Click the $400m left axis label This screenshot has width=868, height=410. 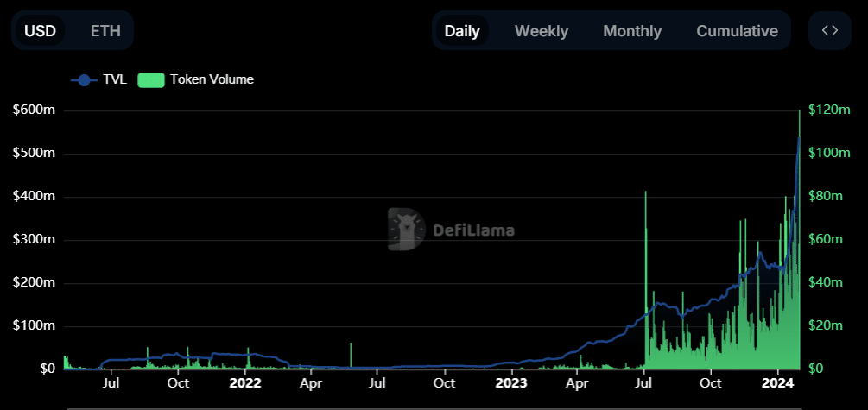(x=34, y=197)
